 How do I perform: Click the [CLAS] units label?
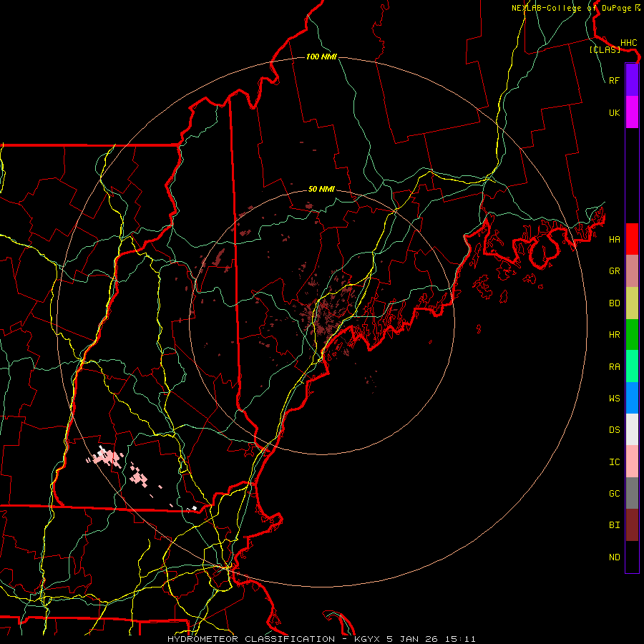click(605, 49)
